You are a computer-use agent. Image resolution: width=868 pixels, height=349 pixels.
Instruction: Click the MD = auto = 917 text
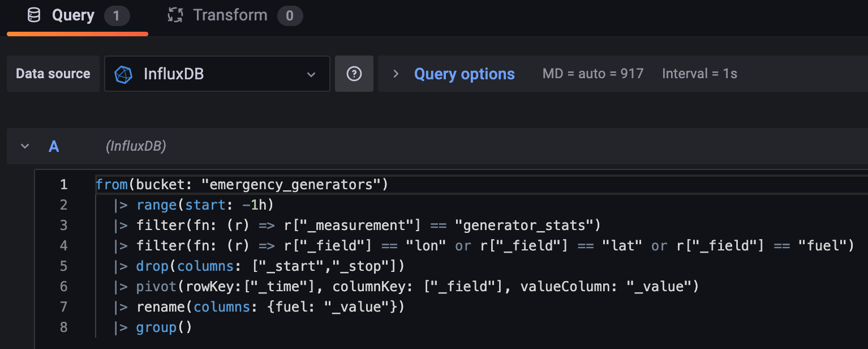click(x=592, y=74)
